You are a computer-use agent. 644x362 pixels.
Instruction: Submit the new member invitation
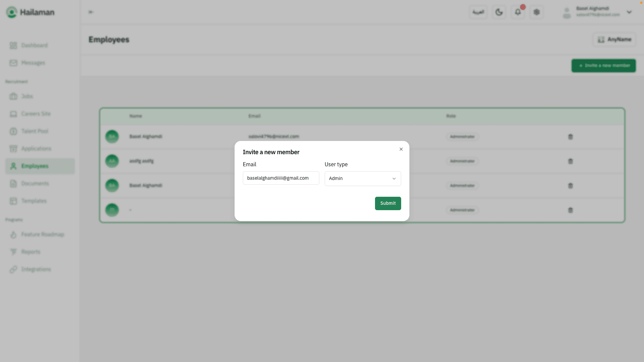[388, 203]
